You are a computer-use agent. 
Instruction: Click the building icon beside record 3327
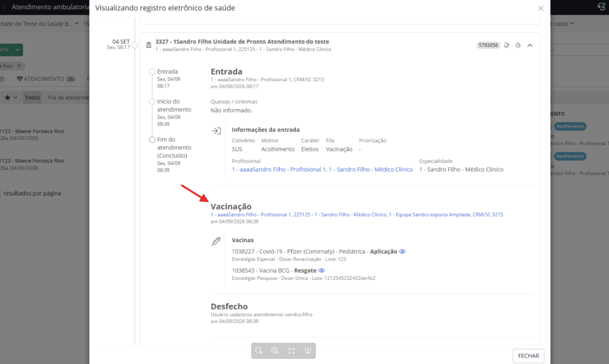tap(148, 45)
